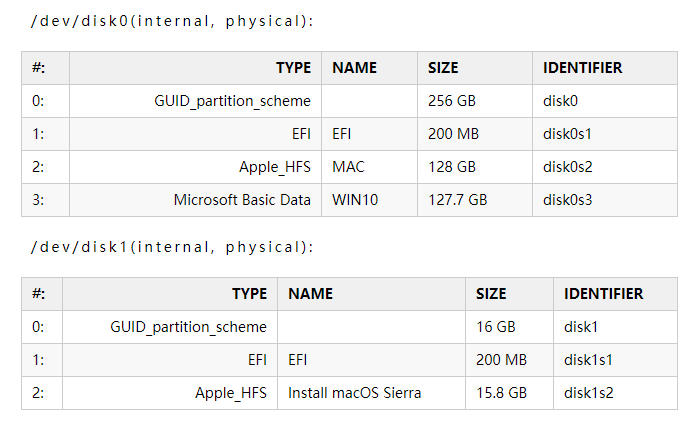
Task: Click the NAME header in disk1 table
Action: click(310, 294)
